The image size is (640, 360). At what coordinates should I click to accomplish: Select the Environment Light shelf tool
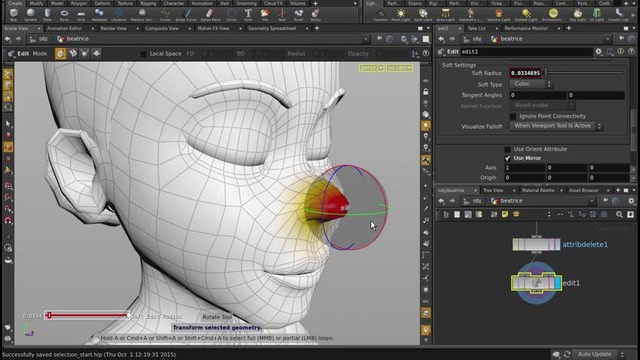pos(553,15)
